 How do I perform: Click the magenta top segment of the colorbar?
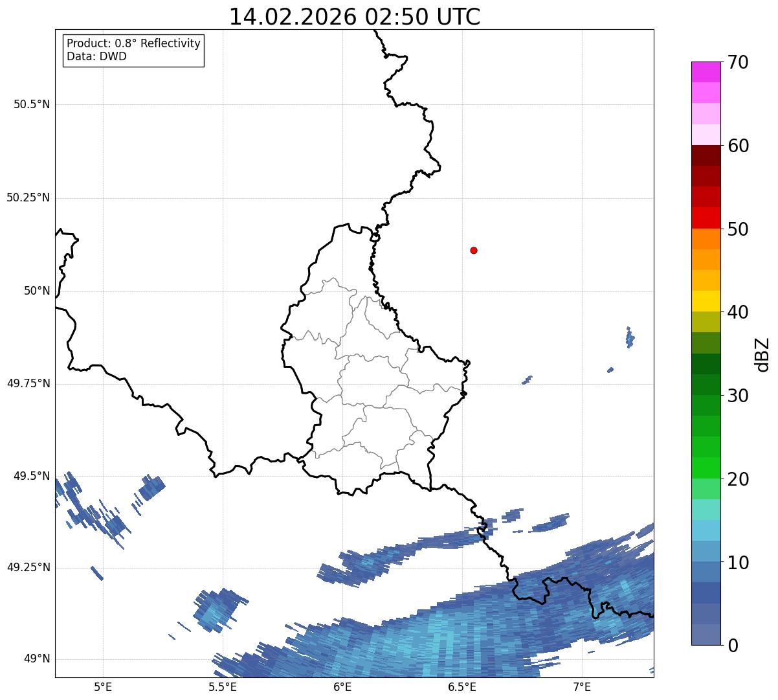click(x=706, y=72)
